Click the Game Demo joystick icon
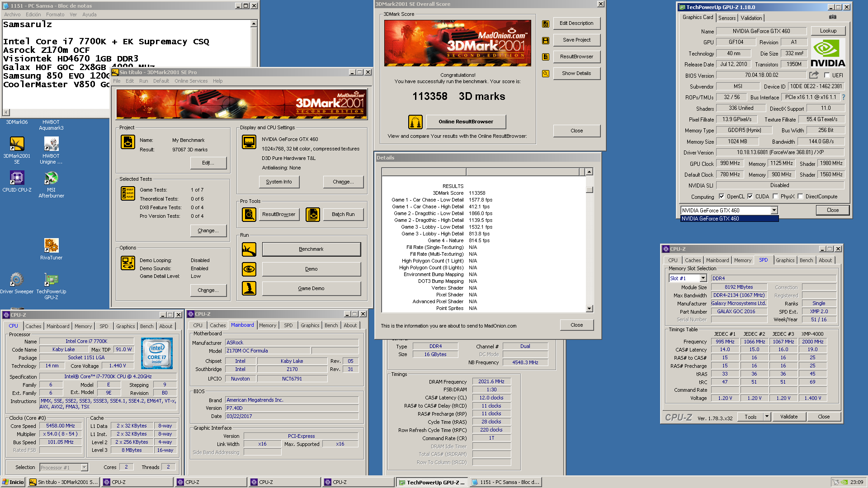868x488 pixels. coord(249,288)
